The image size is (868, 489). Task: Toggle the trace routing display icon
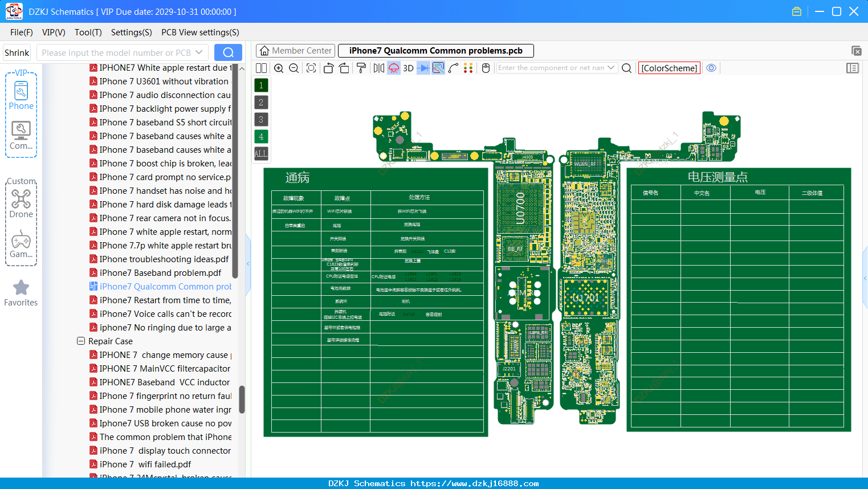pyautogui.click(x=438, y=68)
